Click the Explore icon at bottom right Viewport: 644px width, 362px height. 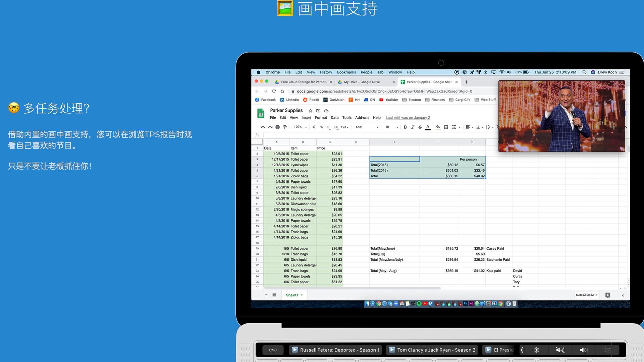pos(608,295)
